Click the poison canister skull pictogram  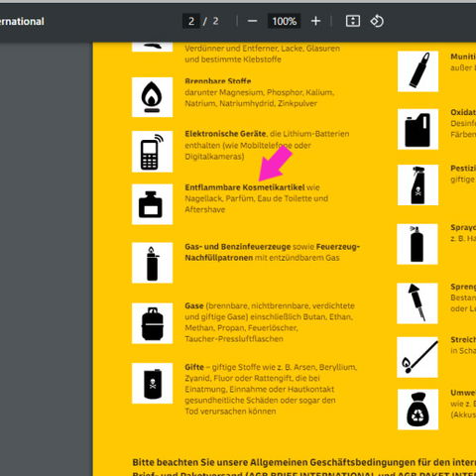point(152,384)
